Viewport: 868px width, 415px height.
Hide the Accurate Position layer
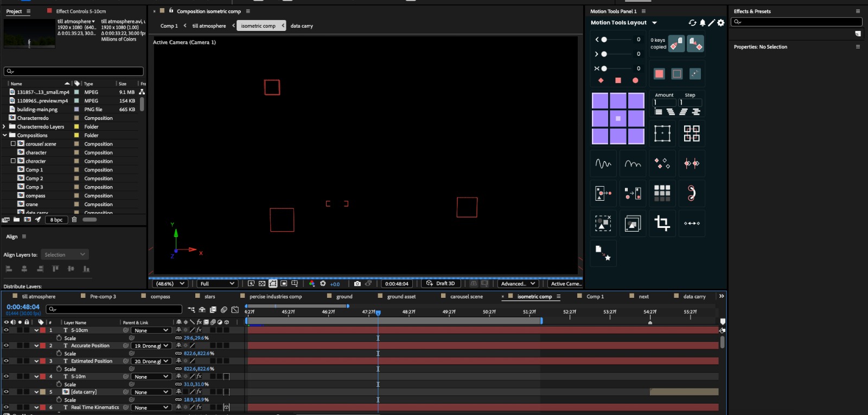tap(7, 346)
